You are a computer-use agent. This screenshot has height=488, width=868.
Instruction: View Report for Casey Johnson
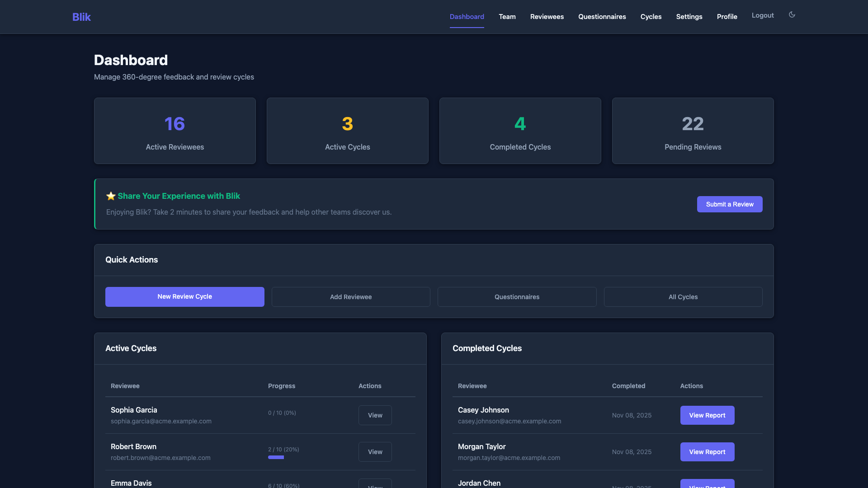click(707, 415)
